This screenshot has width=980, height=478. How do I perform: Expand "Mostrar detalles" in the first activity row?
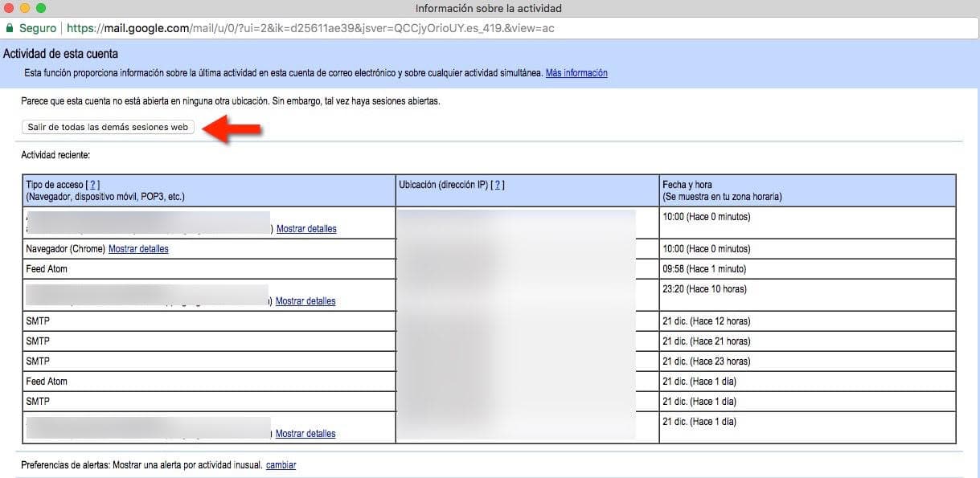pyautogui.click(x=306, y=229)
